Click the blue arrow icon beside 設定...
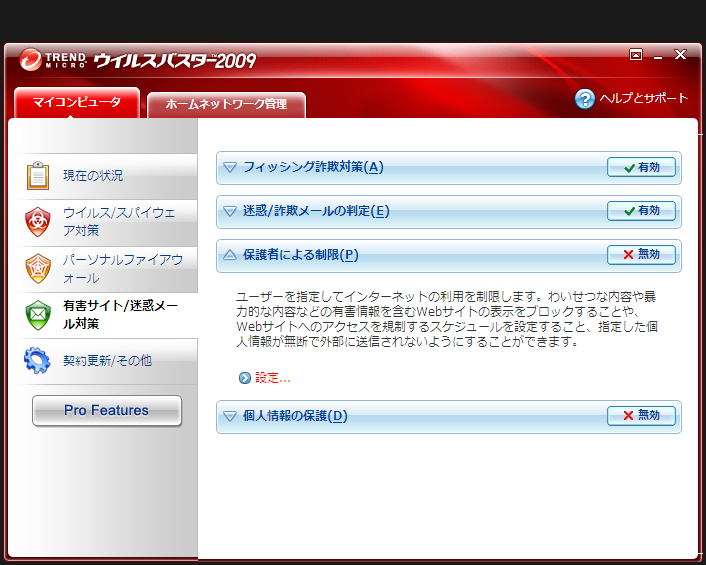Image resolution: width=706 pixels, height=565 pixels. [244, 378]
